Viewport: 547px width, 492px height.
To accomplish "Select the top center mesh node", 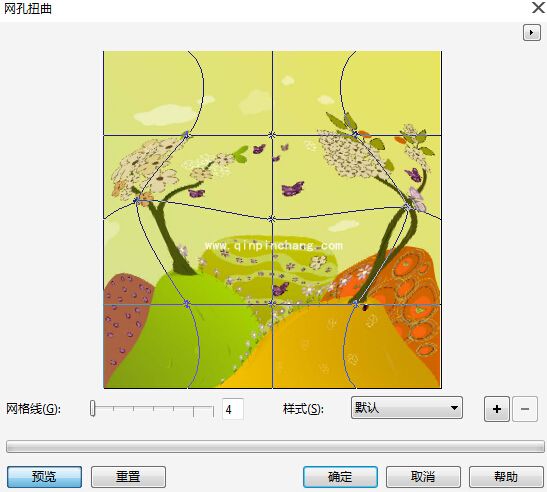I will pos(272,135).
